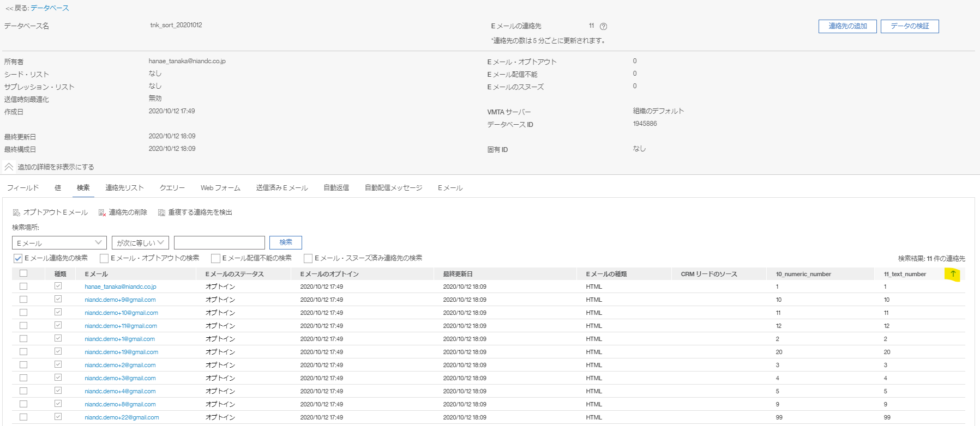Click the help question mark icon
Image resolution: width=980 pixels, height=426 pixels.
coord(603,26)
